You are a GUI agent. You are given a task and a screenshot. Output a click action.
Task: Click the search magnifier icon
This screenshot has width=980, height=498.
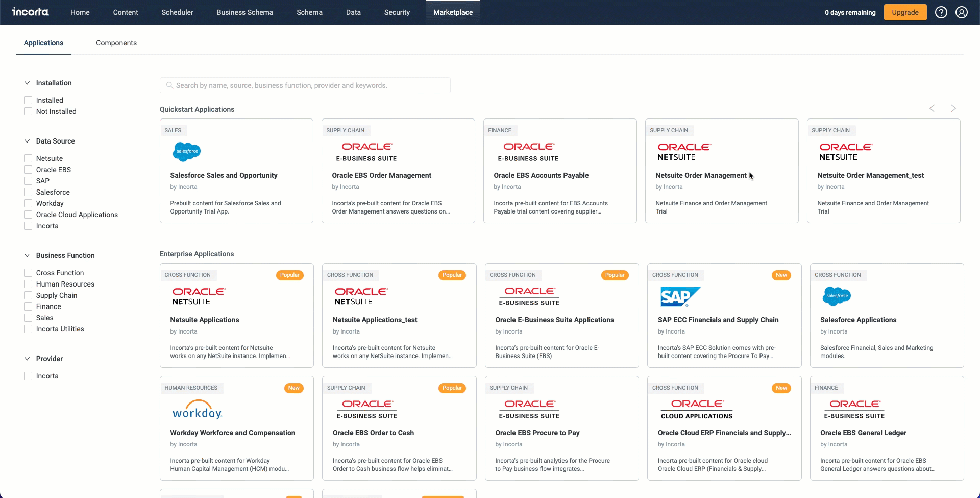169,85
